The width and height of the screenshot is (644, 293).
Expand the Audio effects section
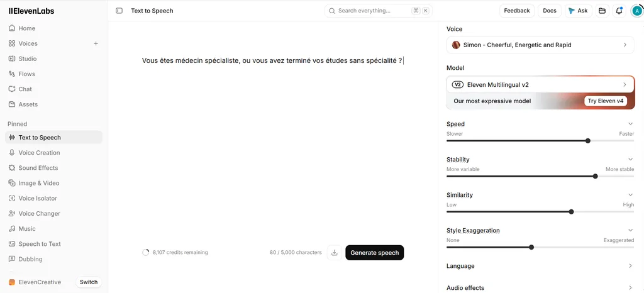pyautogui.click(x=540, y=288)
